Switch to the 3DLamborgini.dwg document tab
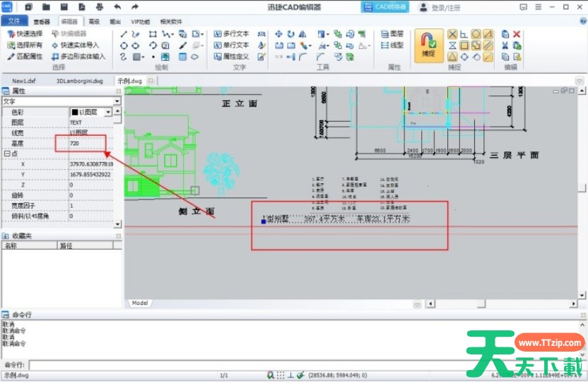Viewport: 588px width, 382px height. pyautogui.click(x=79, y=81)
